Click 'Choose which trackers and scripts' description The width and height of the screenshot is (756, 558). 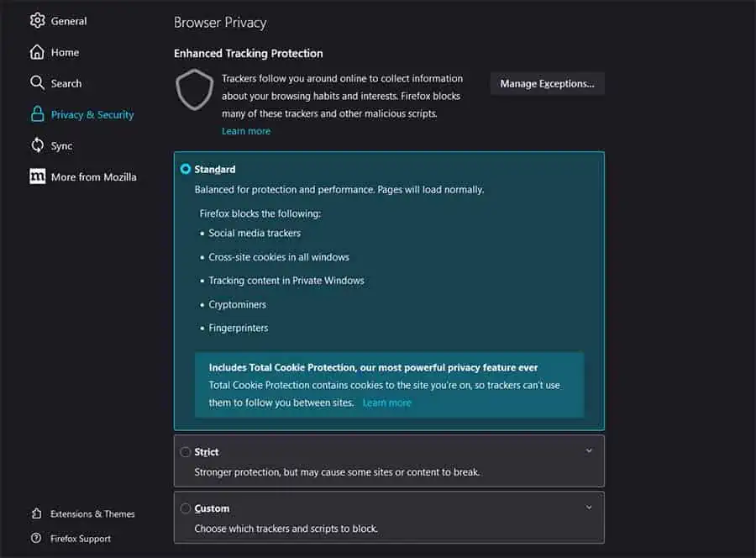pyautogui.click(x=286, y=529)
